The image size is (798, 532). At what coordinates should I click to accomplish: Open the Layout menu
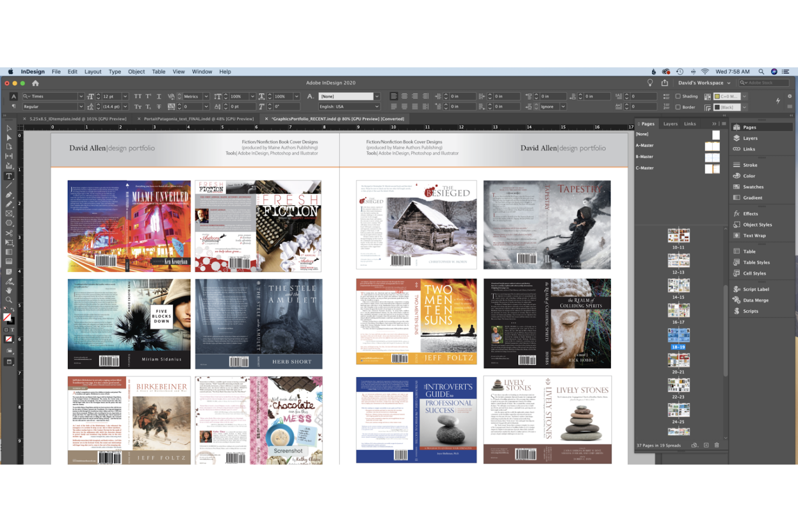pyautogui.click(x=93, y=72)
